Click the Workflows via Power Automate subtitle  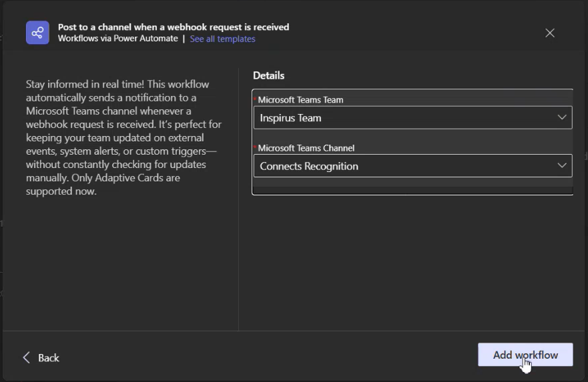tap(117, 39)
